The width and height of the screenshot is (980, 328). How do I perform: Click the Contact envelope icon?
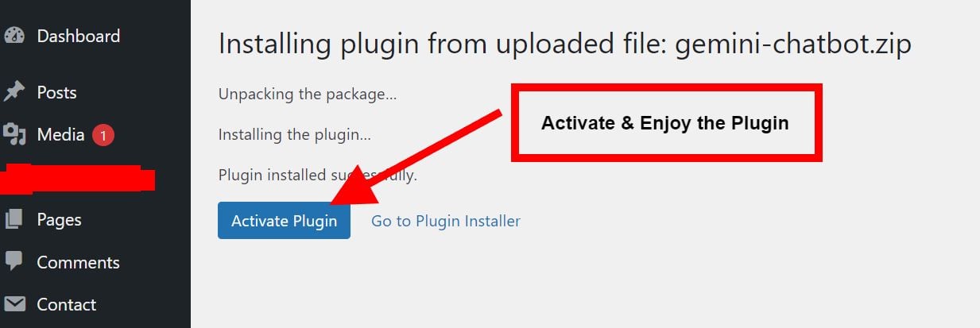[14, 304]
